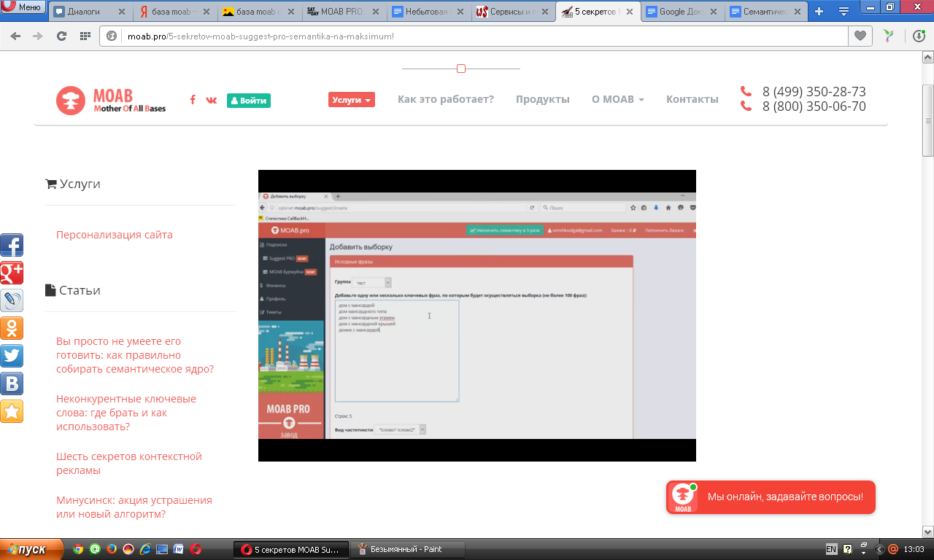Screen dimensions: 934x560
Task: Open article Вы просто не умеете его готовить
Action: pyautogui.click(x=135, y=355)
